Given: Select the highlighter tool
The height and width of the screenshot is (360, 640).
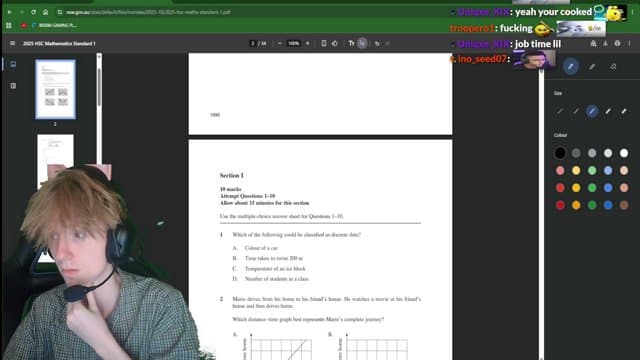Looking at the screenshot, I should pos(592,67).
